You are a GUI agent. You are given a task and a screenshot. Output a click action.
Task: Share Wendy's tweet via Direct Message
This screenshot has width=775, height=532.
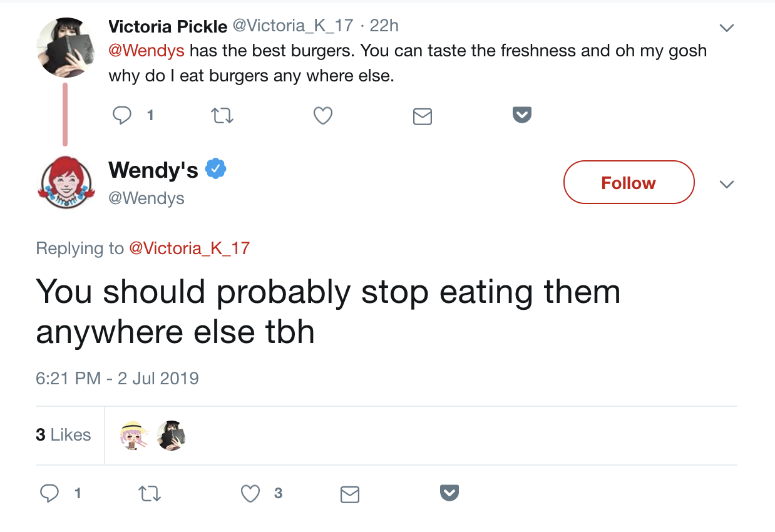350,495
